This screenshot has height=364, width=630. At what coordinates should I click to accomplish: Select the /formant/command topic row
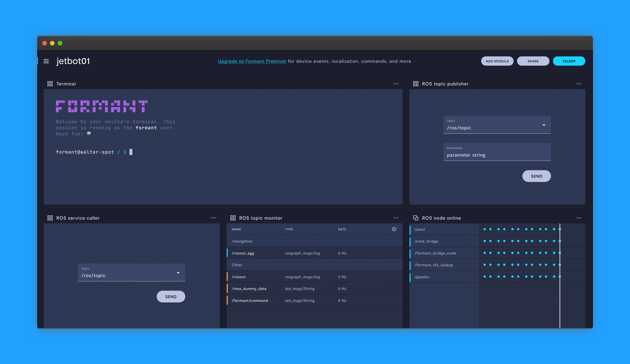(x=314, y=301)
